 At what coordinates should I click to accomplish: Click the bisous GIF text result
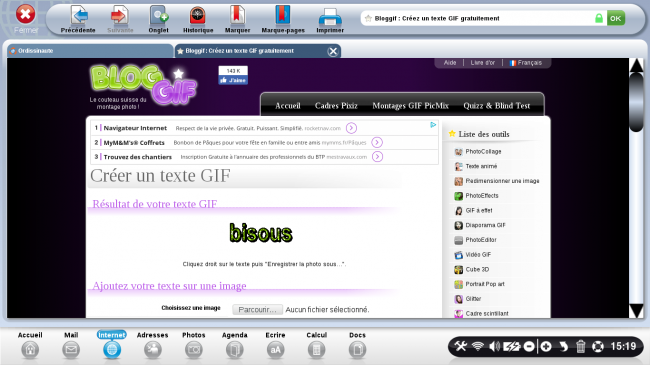[x=261, y=234]
